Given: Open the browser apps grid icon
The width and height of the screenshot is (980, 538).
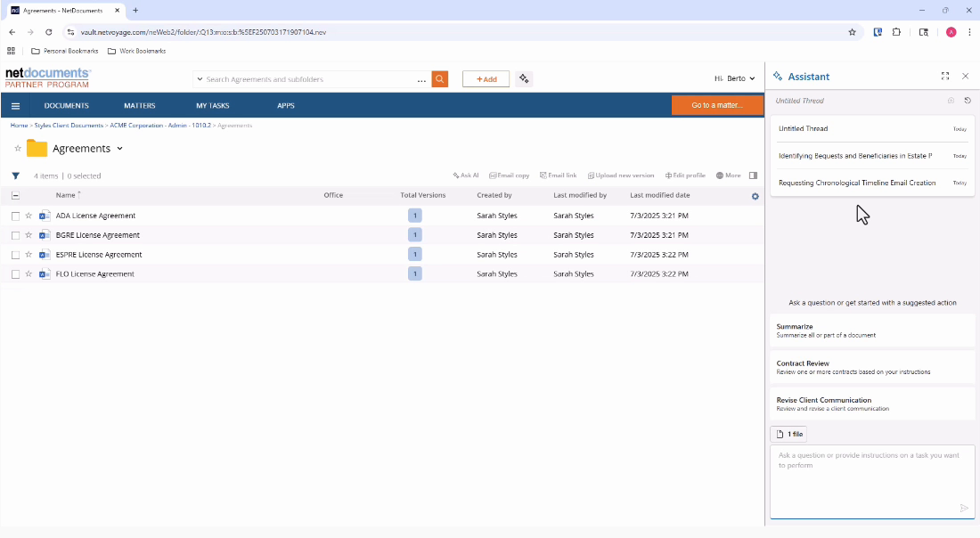Looking at the screenshot, I should [x=12, y=52].
